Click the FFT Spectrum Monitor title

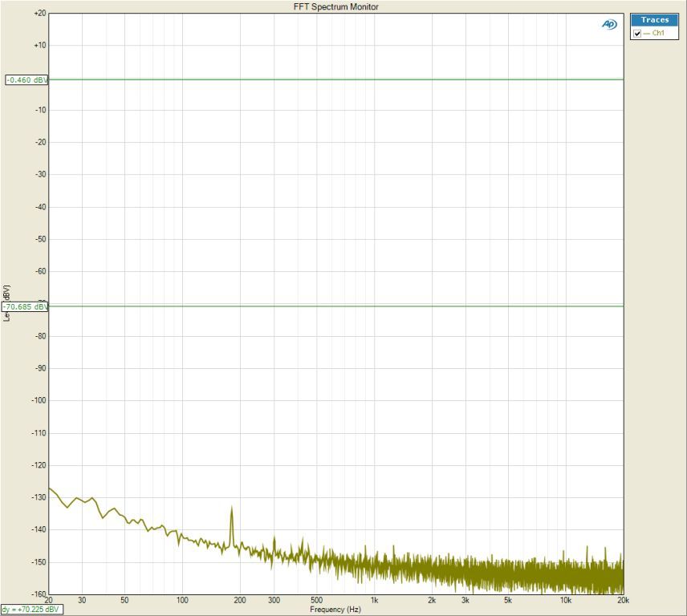pos(336,6)
